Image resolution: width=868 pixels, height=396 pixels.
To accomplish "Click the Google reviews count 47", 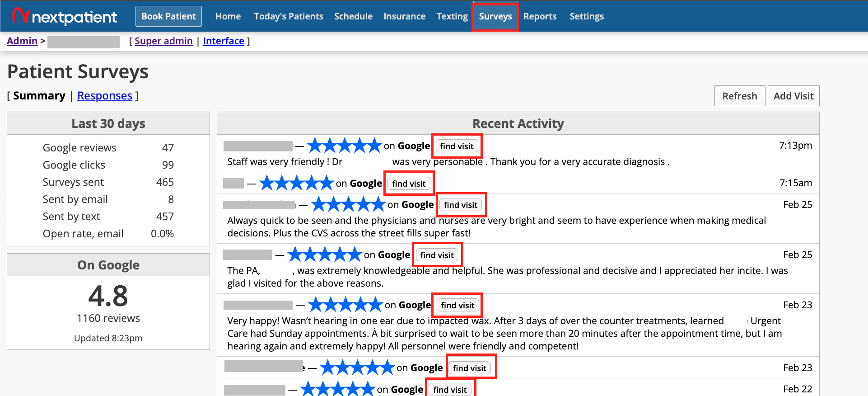I will [168, 148].
